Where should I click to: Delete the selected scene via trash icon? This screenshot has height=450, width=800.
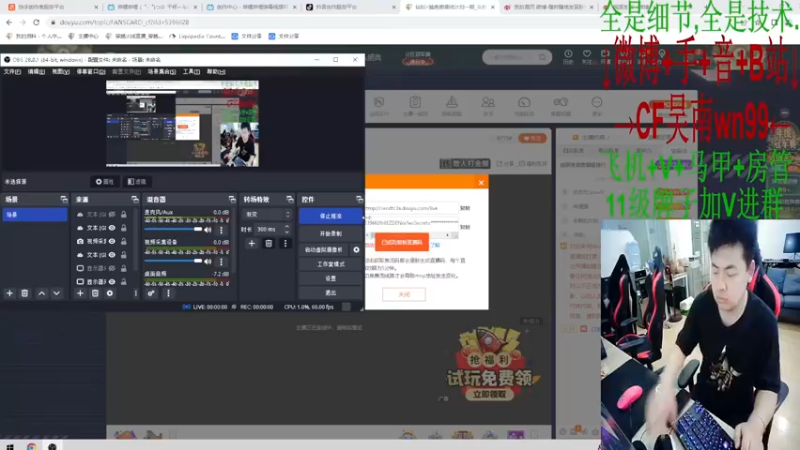pos(24,293)
